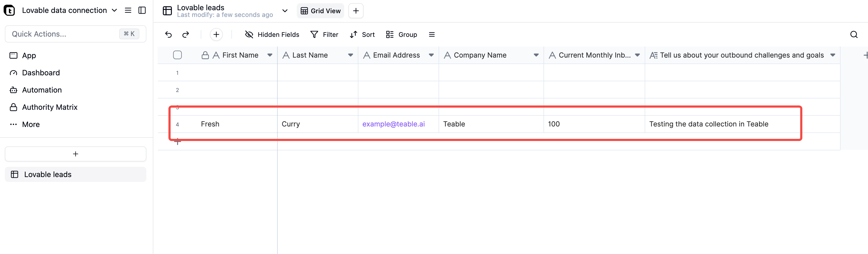Screen dimensions: 868x254
Task: Open the example@teable.ai email link
Action: [393, 124]
